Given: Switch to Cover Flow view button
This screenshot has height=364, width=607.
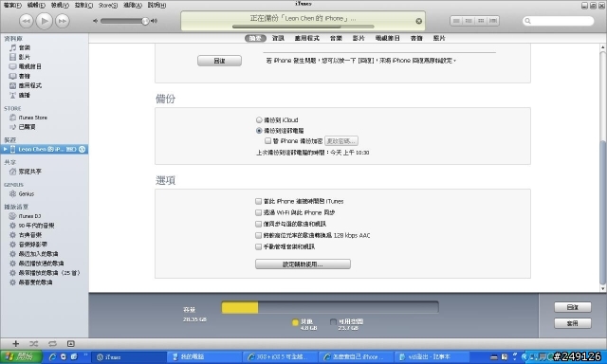Looking at the screenshot, I should [493, 21].
